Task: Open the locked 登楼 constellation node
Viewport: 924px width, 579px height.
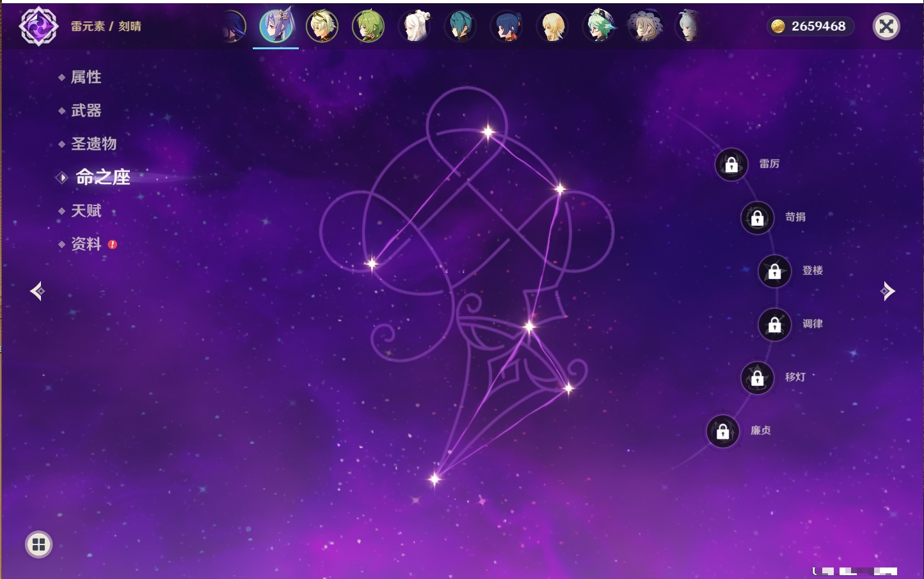Action: click(x=775, y=271)
